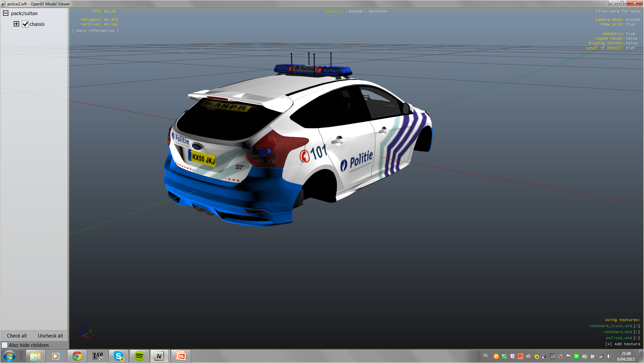The image size is (644, 363).
Task: Click the network signal bars icon
Action: tap(601, 356)
